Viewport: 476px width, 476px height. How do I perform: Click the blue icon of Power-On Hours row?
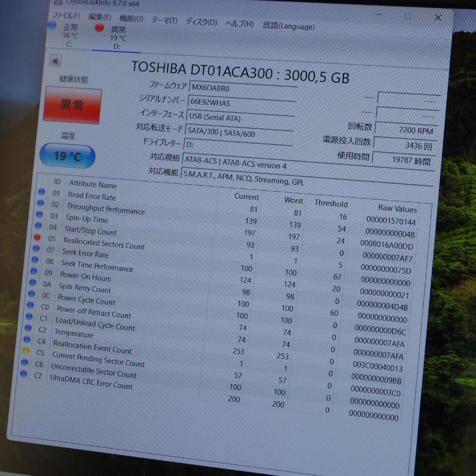pos(33,271)
